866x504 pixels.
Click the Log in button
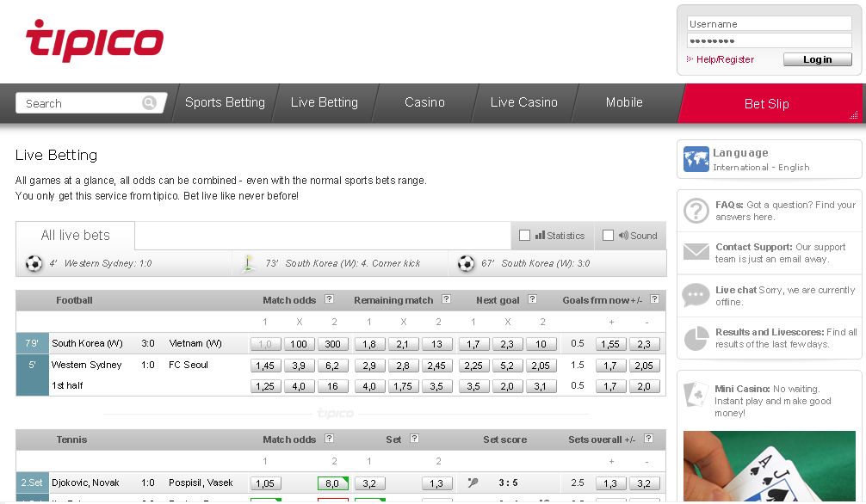(x=818, y=59)
